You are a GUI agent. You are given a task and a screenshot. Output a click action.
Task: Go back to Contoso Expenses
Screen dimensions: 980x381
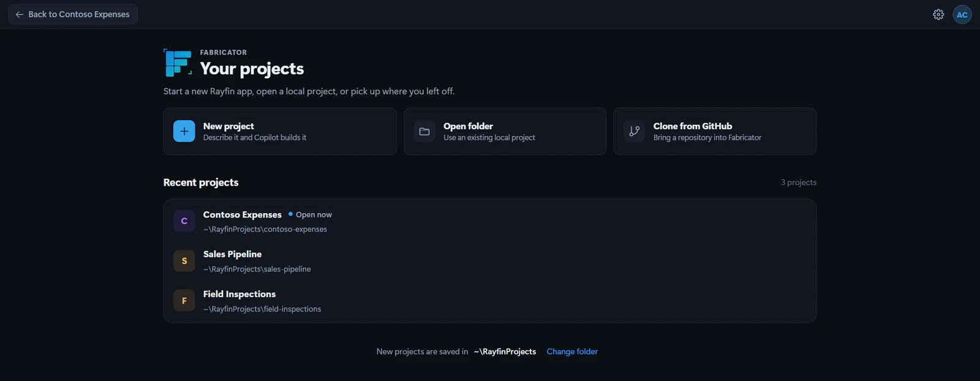tap(73, 14)
